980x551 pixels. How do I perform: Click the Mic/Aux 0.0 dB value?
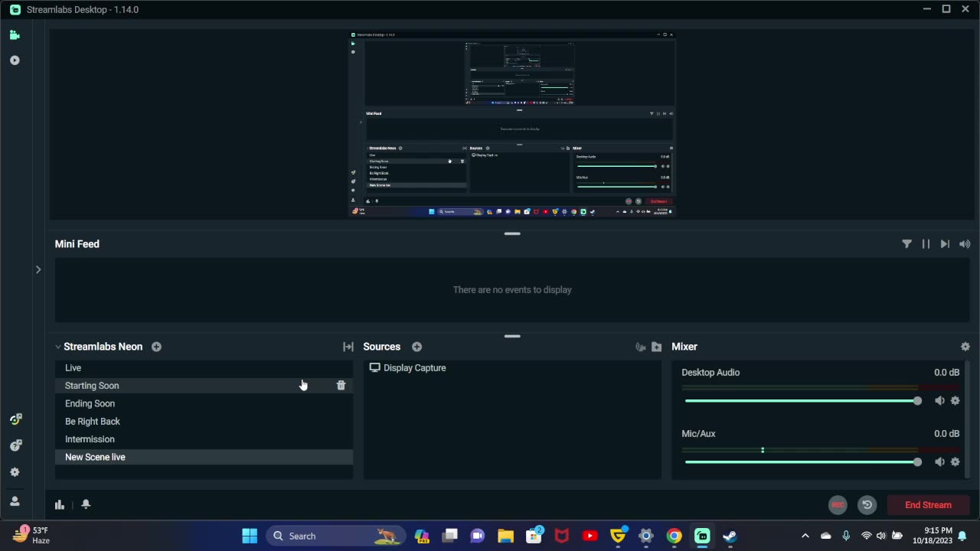[x=946, y=434]
